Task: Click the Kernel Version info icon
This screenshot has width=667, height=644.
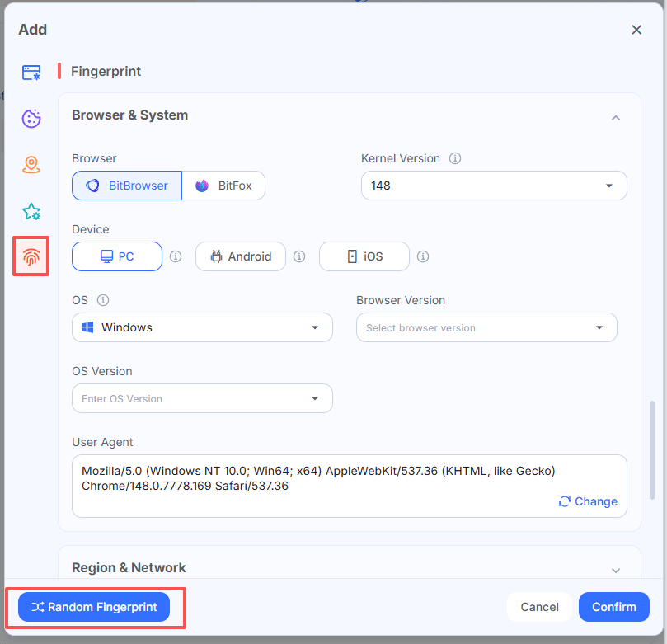Action: (x=455, y=158)
